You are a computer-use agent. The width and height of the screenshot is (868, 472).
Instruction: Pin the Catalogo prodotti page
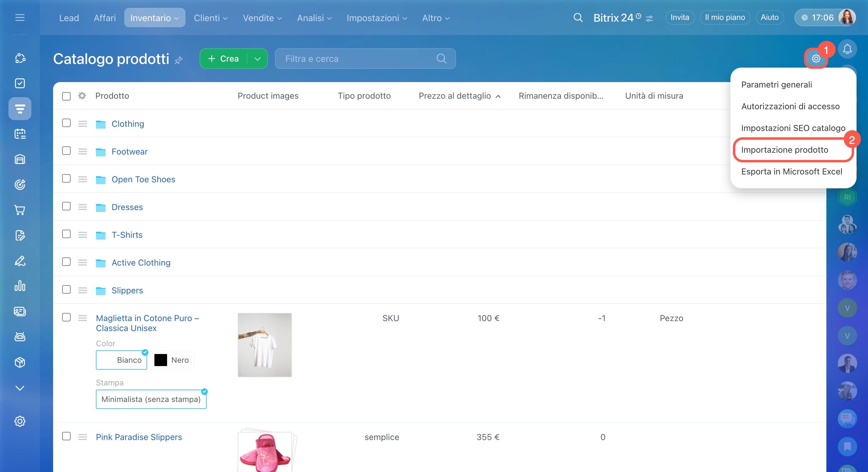coord(179,60)
